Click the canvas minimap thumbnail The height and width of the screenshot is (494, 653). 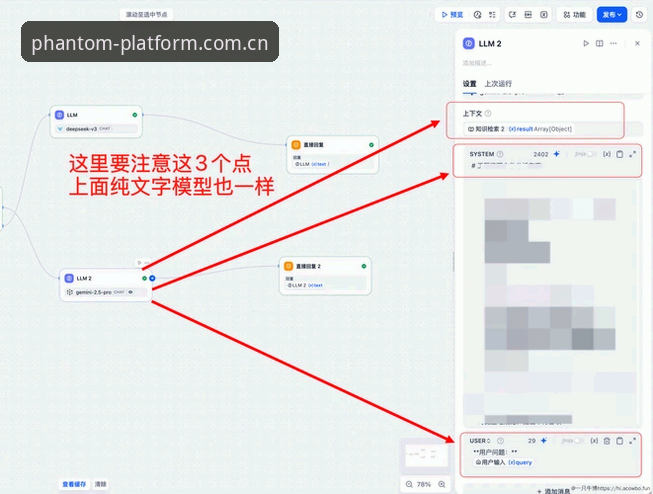(425, 455)
